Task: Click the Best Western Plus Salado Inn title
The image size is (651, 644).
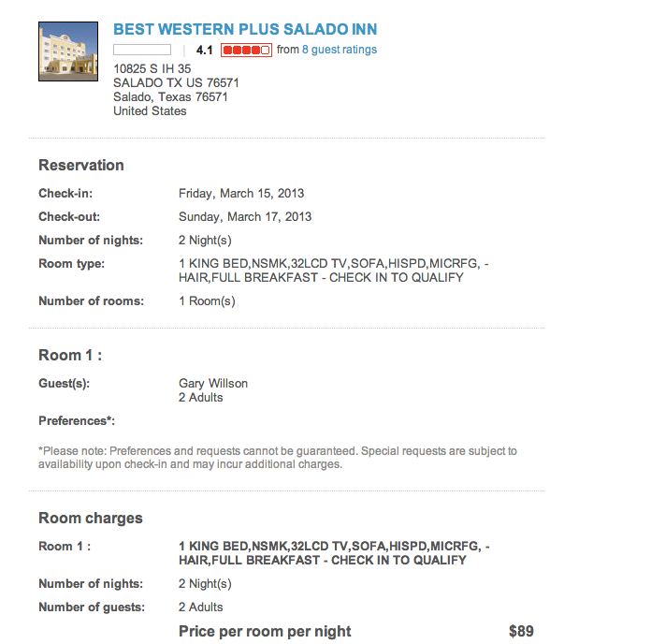Action: [245, 30]
